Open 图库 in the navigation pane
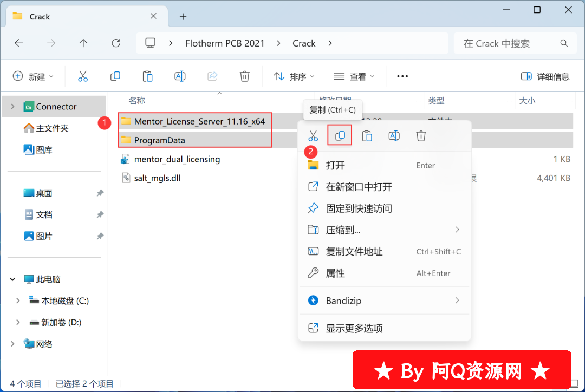The height and width of the screenshot is (392, 585). click(44, 150)
